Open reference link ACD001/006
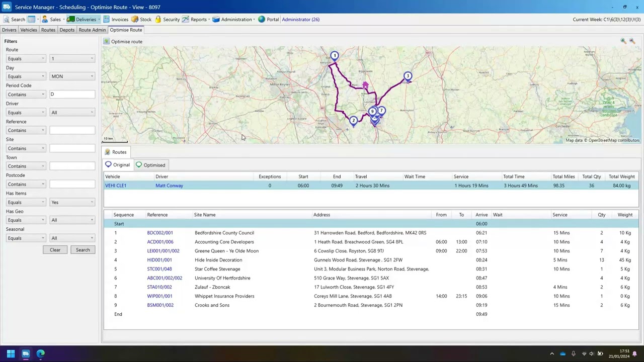This screenshot has height=362, width=644. 160,242
